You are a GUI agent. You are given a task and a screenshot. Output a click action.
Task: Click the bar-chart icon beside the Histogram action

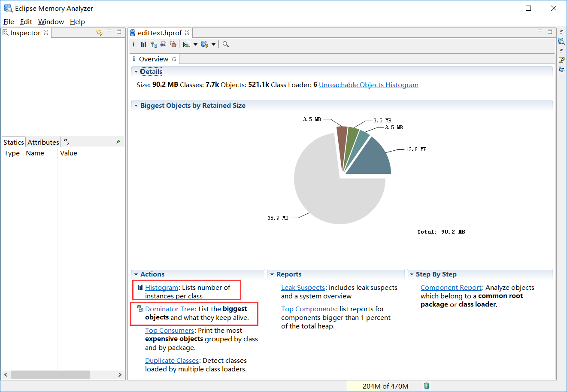[140, 287]
